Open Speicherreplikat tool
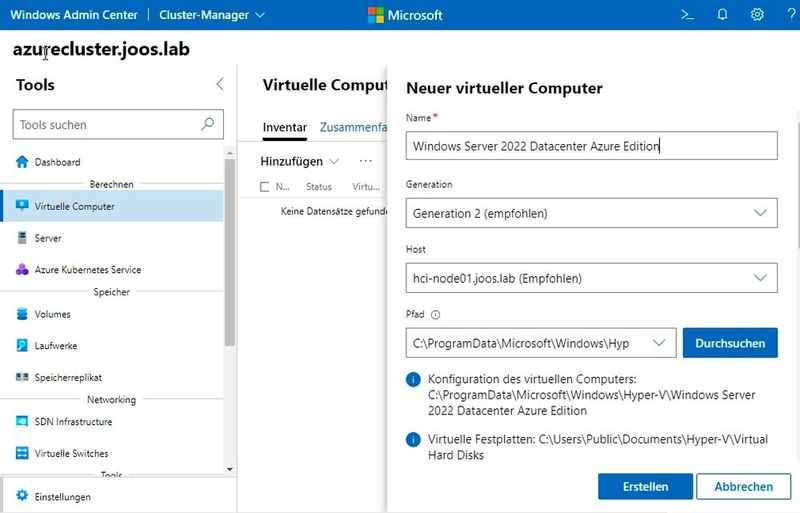 [x=112, y=377]
